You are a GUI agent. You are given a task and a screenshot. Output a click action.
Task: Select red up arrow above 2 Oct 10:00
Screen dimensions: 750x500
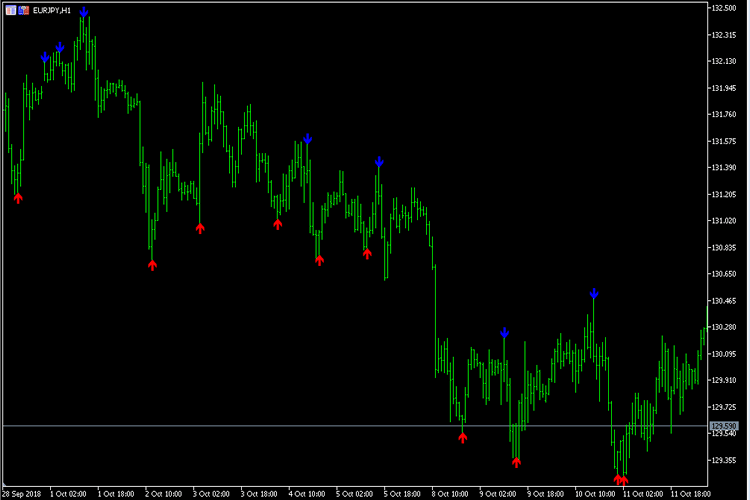click(x=152, y=265)
